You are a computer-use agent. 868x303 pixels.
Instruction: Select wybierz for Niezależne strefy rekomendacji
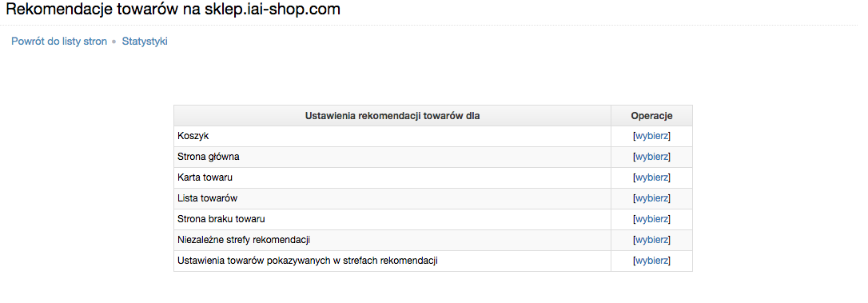(651, 240)
